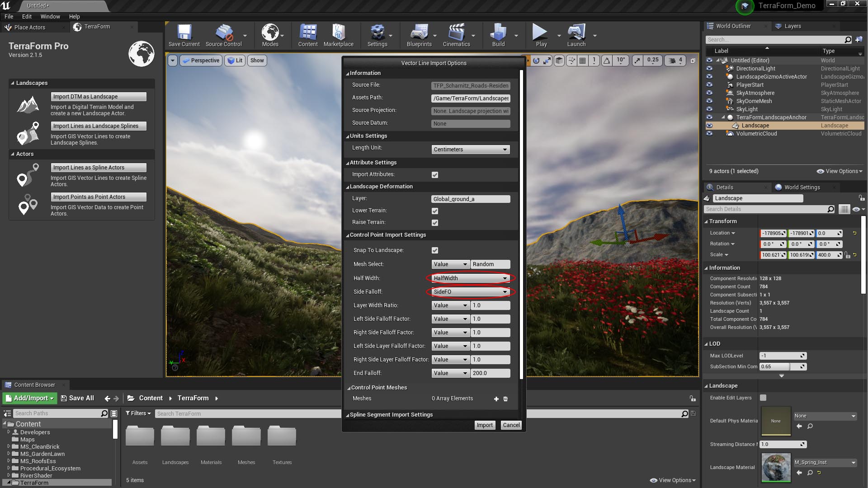Hide DirectionalLight with eye icon

[709, 69]
